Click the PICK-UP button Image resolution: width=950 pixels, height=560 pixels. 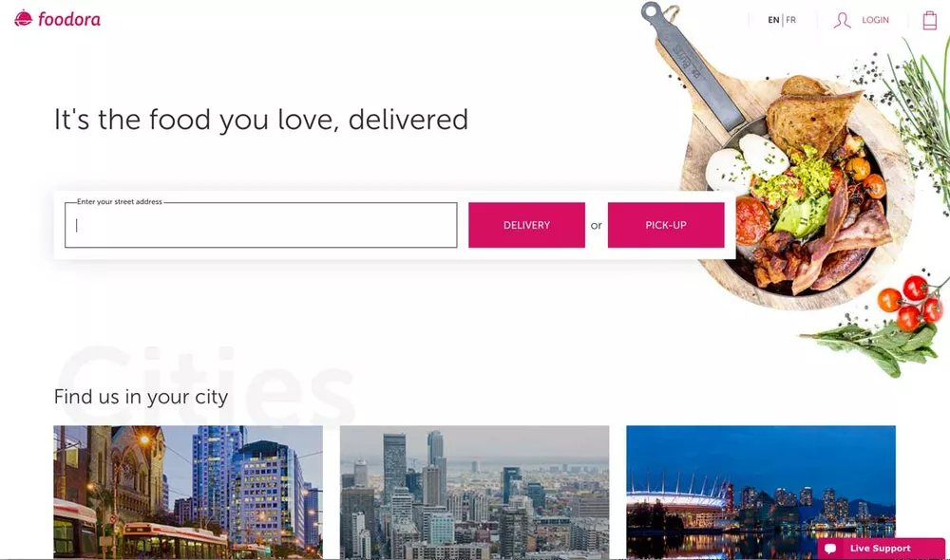pyautogui.click(x=666, y=225)
